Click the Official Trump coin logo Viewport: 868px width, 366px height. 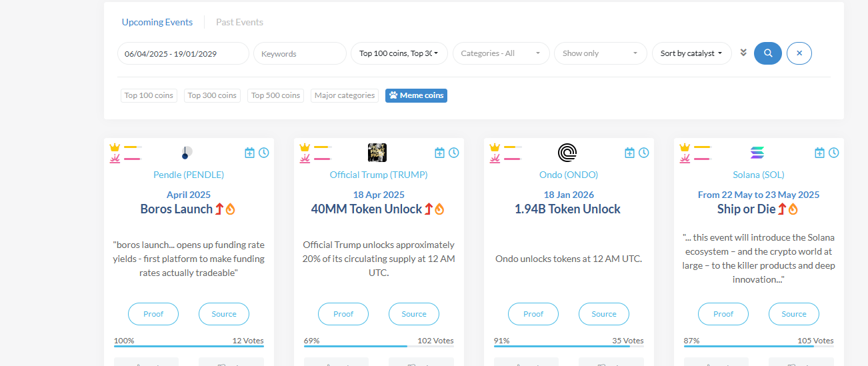pos(377,153)
